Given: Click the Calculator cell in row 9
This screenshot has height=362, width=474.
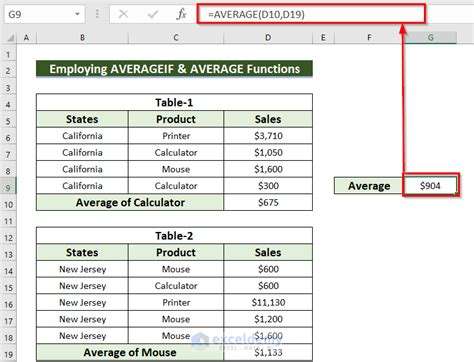Looking at the screenshot, I should pos(176,186).
